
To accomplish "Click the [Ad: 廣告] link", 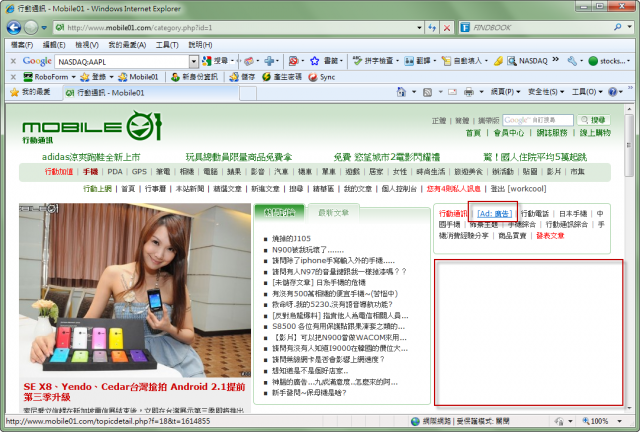I will tap(495, 214).
